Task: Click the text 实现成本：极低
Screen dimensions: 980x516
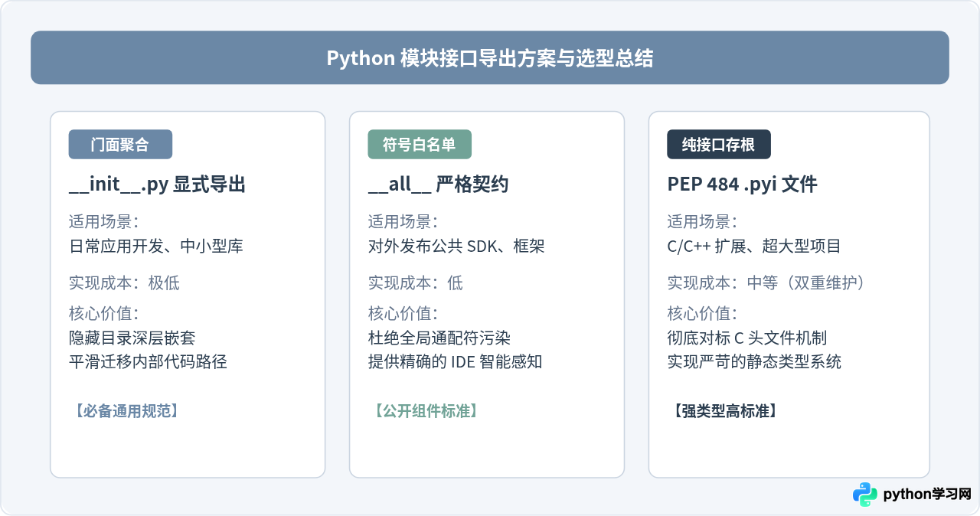Action: 124,283
